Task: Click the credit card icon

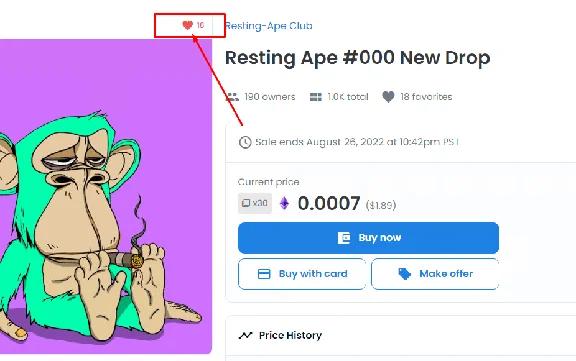Action: [264, 274]
